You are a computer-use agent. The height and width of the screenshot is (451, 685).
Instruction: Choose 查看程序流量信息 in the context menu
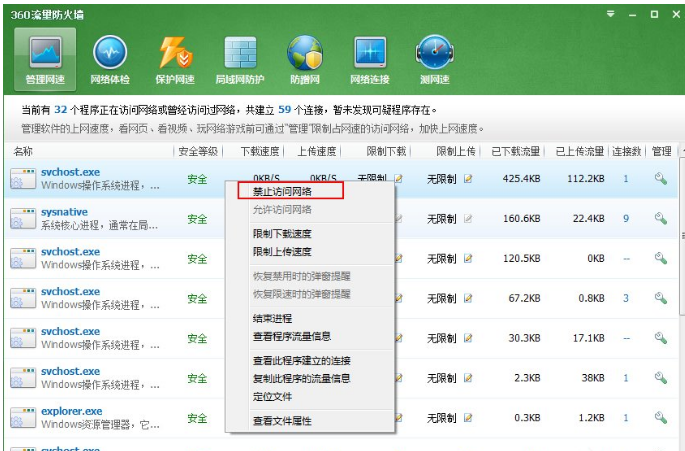(292, 337)
